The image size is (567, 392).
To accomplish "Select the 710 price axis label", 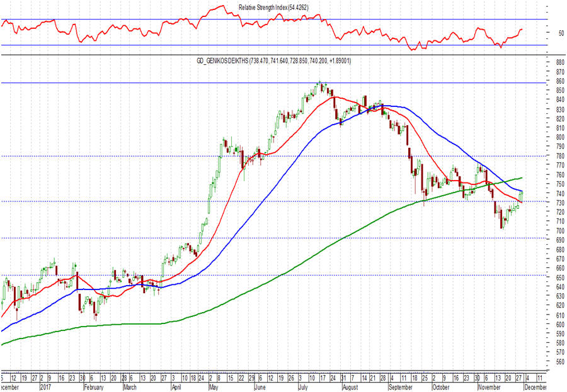I will [560, 221].
